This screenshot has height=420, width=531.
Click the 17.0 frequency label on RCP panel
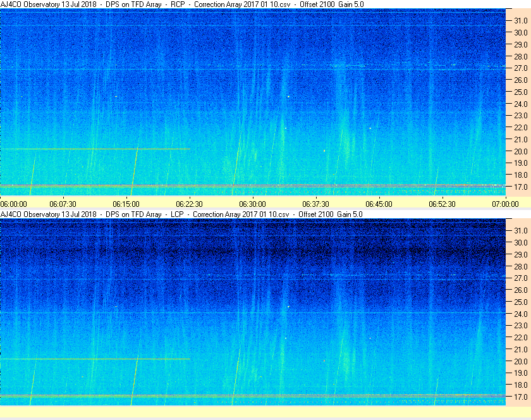pos(521,187)
